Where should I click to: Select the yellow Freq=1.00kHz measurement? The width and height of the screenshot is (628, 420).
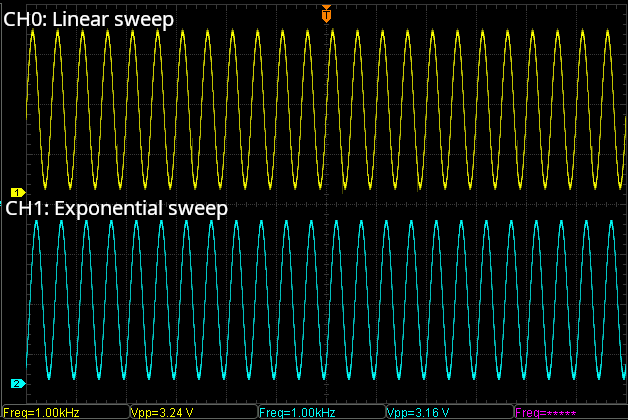41,413
